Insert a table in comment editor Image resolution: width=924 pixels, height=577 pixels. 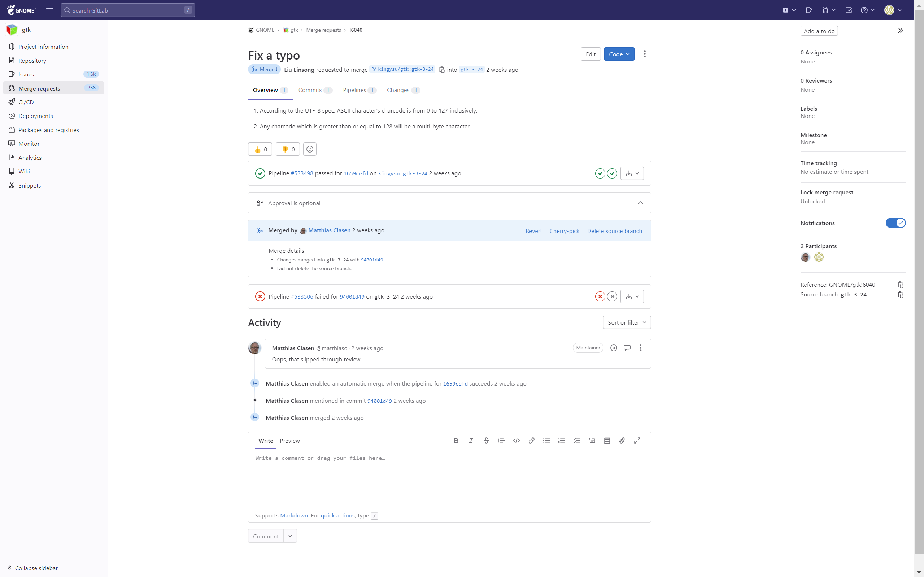pyautogui.click(x=607, y=441)
